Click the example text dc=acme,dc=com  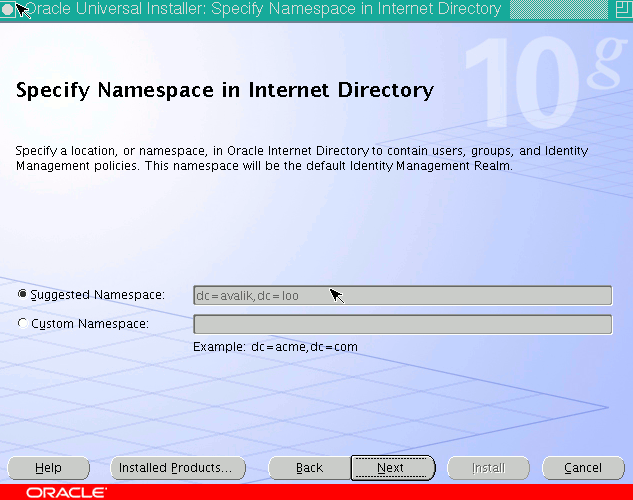pyautogui.click(x=304, y=347)
